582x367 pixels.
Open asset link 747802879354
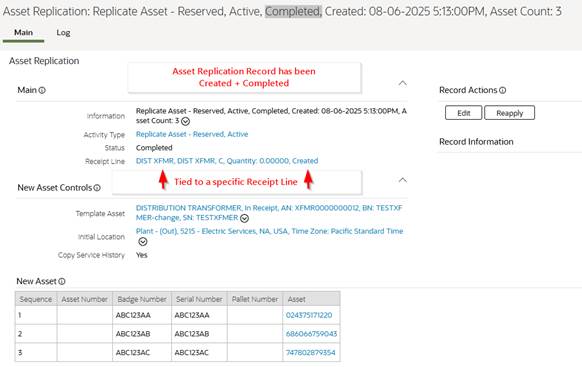[x=310, y=353]
